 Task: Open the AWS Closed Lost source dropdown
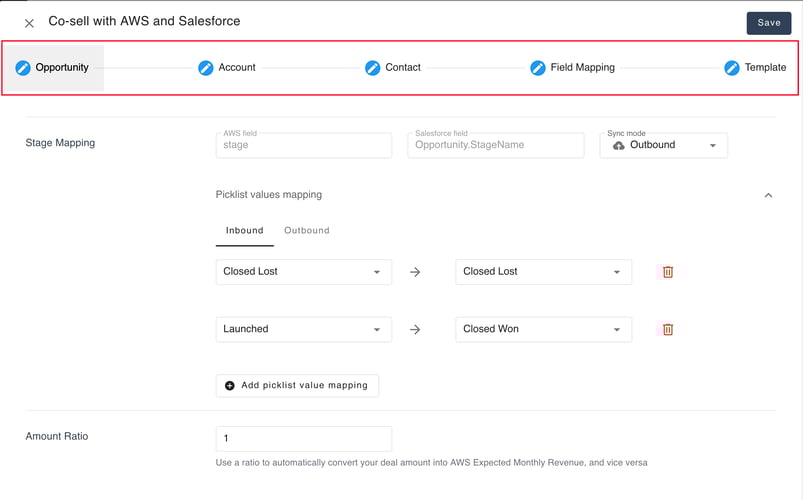click(303, 272)
